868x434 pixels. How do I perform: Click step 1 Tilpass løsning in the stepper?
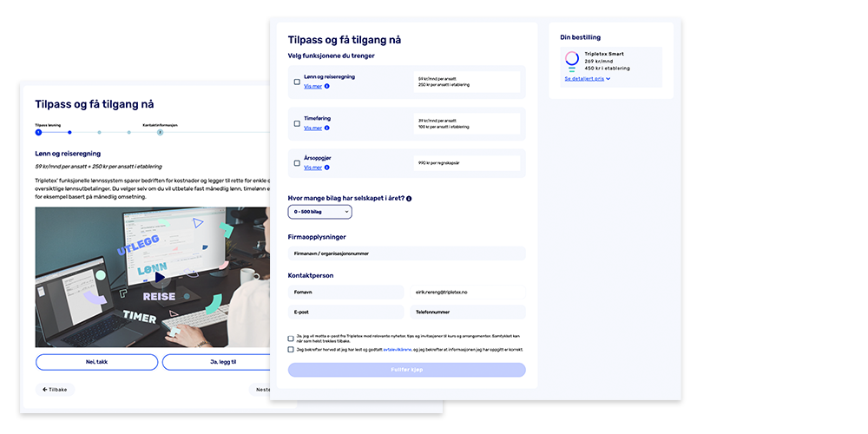point(38,132)
